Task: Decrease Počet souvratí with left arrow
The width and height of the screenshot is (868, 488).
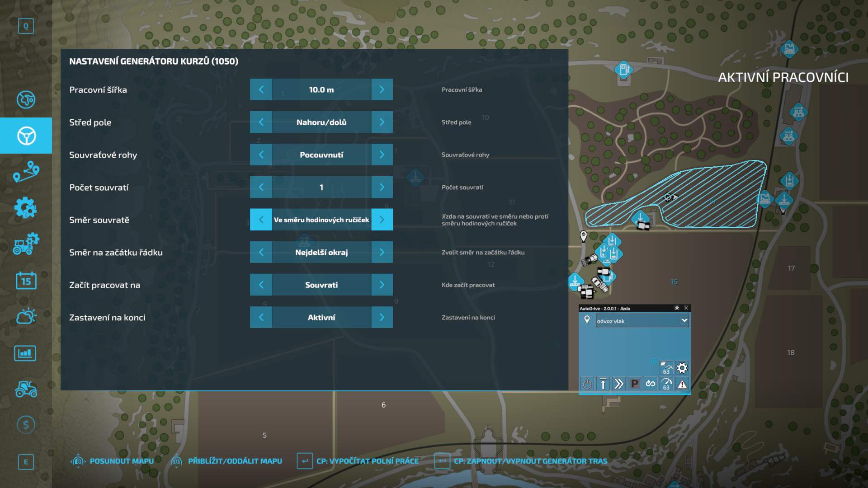Action: [x=261, y=187]
